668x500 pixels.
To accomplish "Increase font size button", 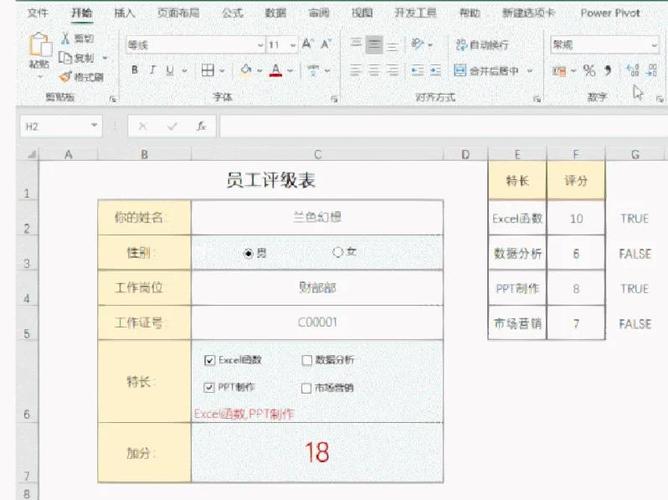I will (x=307, y=44).
